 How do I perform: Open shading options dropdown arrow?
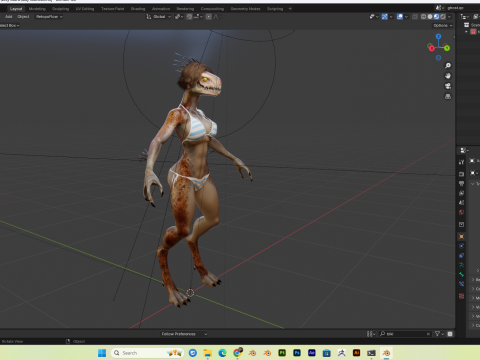[x=449, y=17]
